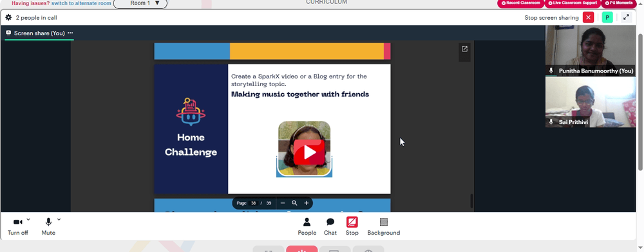Viewport: 644px width, 252px height.
Task: Open the call settings gear
Action: tap(8, 17)
